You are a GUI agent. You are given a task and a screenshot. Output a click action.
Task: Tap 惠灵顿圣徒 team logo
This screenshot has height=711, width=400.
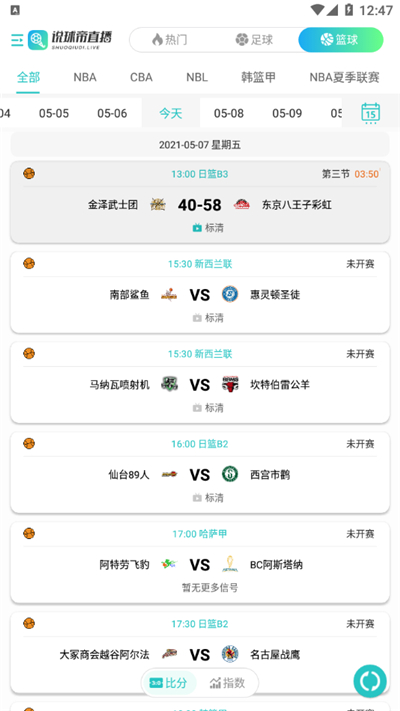(230, 295)
